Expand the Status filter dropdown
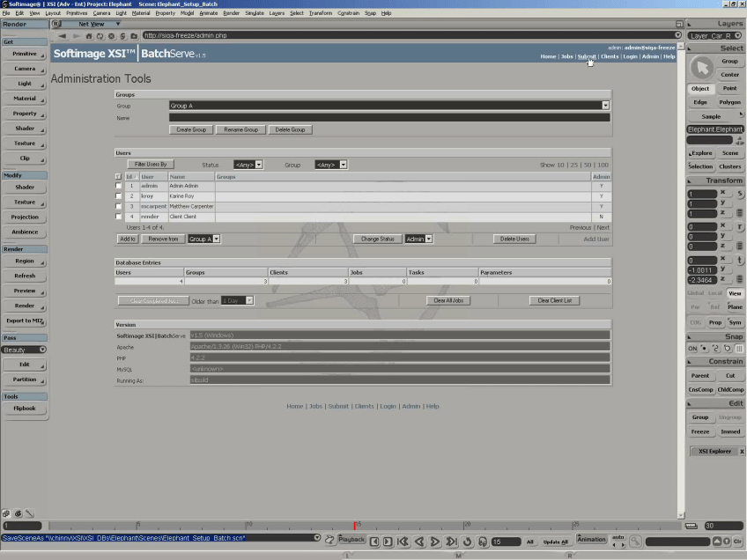The image size is (747, 560). [x=255, y=165]
